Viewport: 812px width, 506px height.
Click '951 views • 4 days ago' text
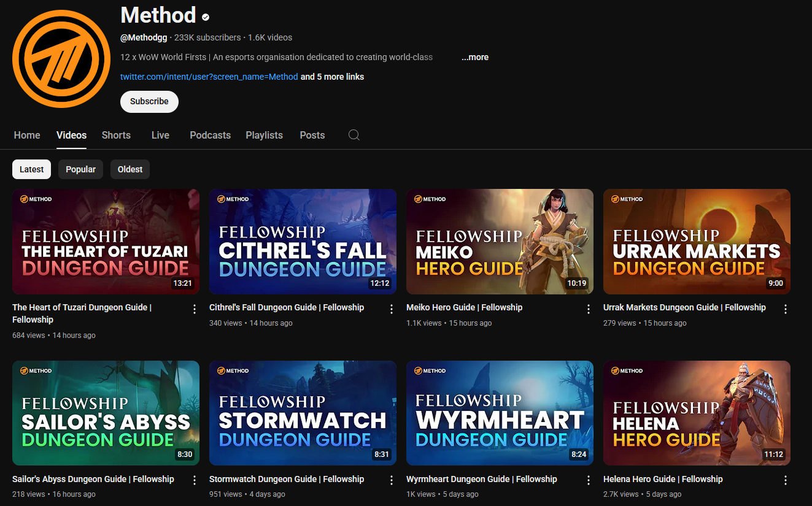pyautogui.click(x=247, y=494)
